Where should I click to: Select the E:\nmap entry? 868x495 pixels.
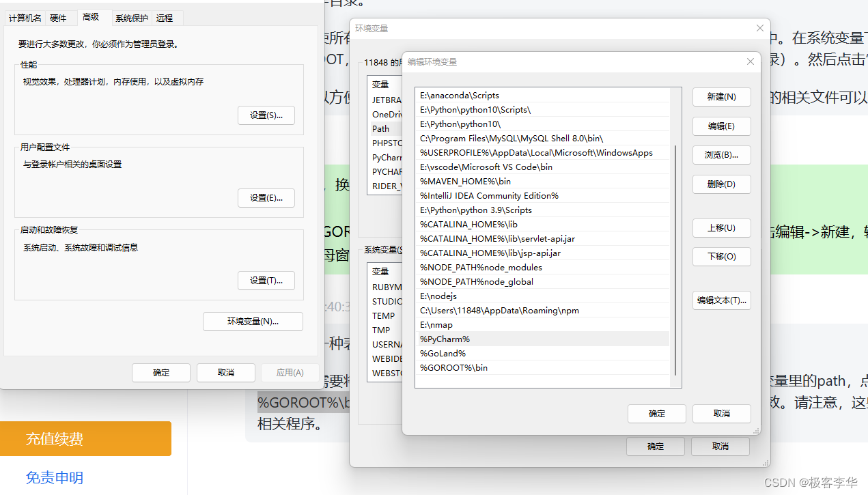click(542, 325)
